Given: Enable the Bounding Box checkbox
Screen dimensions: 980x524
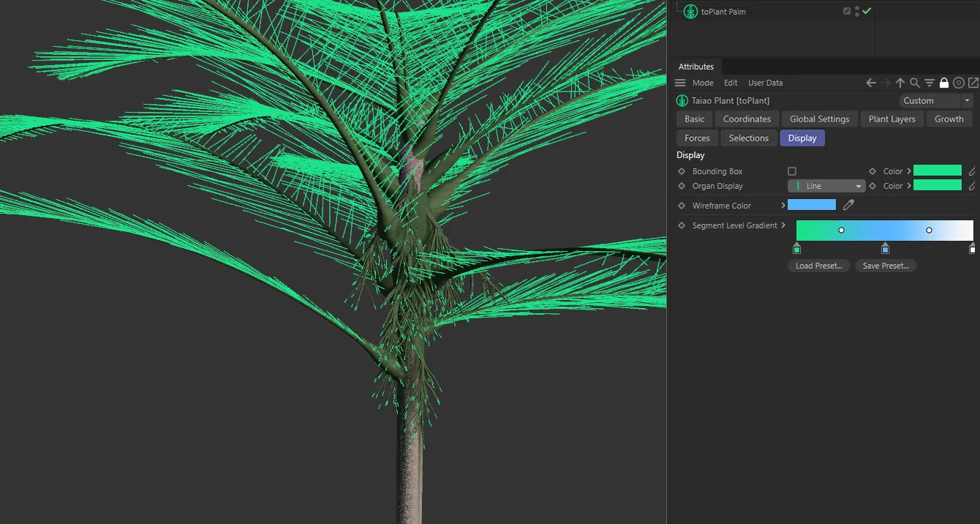Looking at the screenshot, I should click(x=792, y=171).
